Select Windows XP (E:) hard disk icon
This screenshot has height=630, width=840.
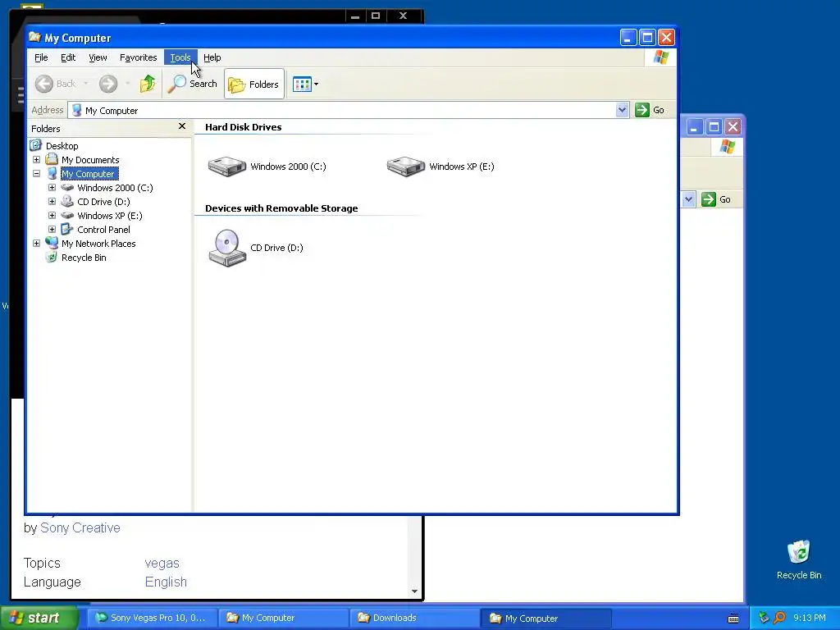point(406,166)
